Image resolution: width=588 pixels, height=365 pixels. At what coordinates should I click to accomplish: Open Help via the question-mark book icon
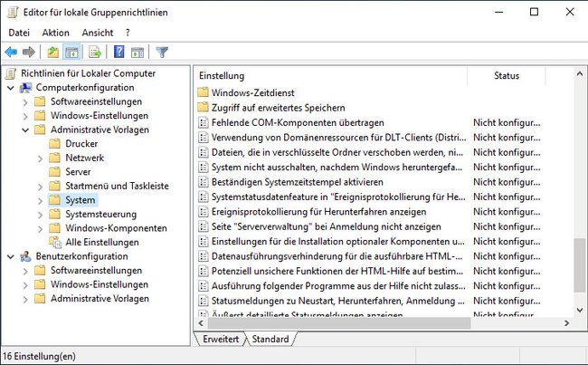(119, 52)
